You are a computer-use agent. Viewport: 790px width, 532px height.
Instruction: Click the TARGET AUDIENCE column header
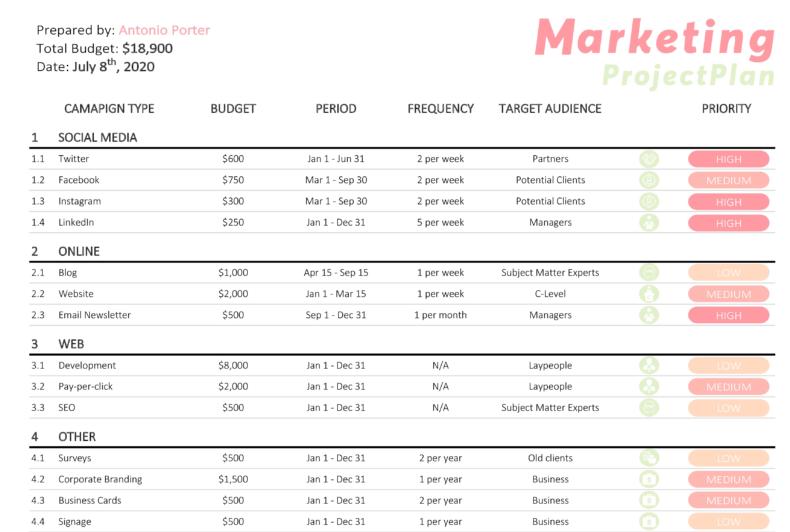550,109
